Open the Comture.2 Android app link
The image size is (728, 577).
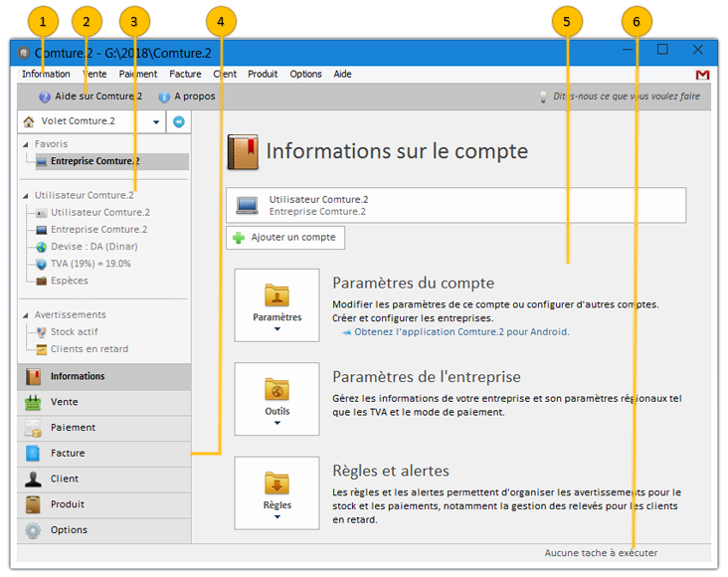461,331
